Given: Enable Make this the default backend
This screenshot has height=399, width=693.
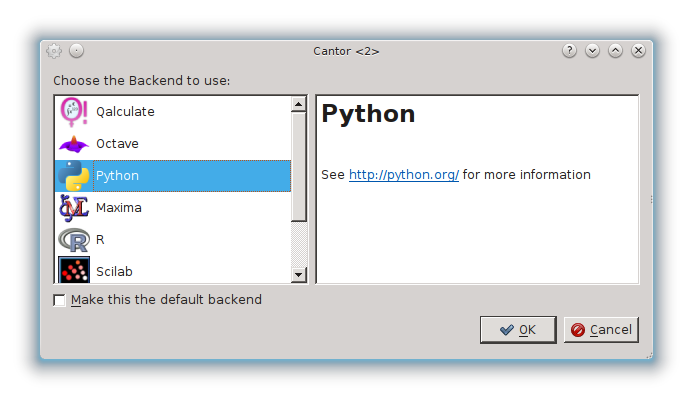Looking at the screenshot, I should tap(59, 300).
